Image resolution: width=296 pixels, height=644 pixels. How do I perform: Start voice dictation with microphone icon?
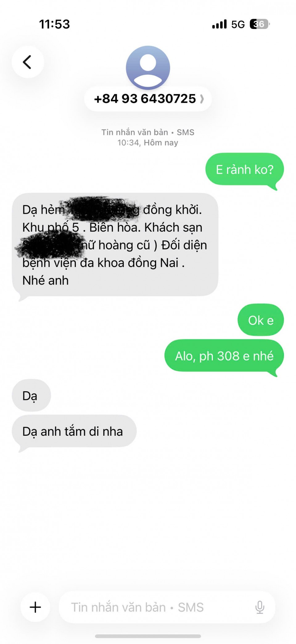260,607
